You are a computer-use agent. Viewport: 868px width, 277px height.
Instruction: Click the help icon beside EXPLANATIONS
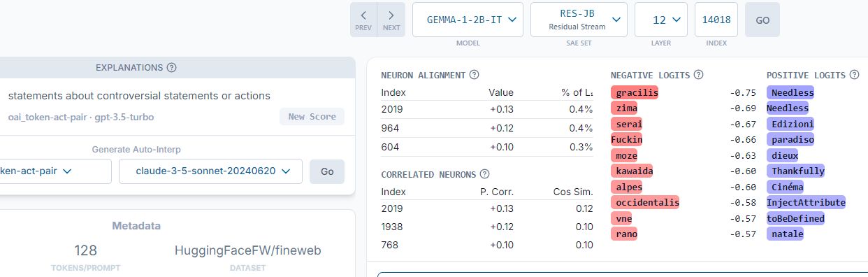[171, 68]
